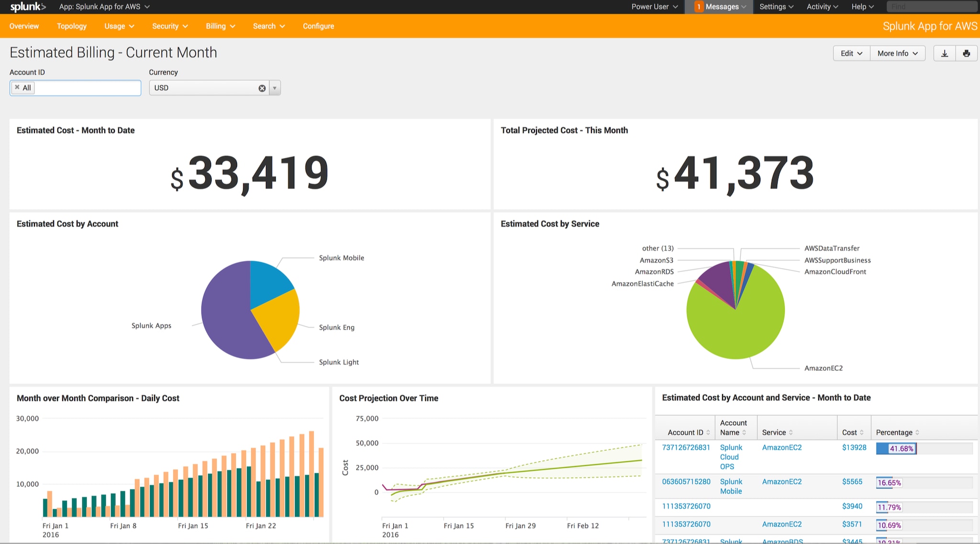
Task: Click the AWSDataTransfer legend label
Action: click(832, 248)
